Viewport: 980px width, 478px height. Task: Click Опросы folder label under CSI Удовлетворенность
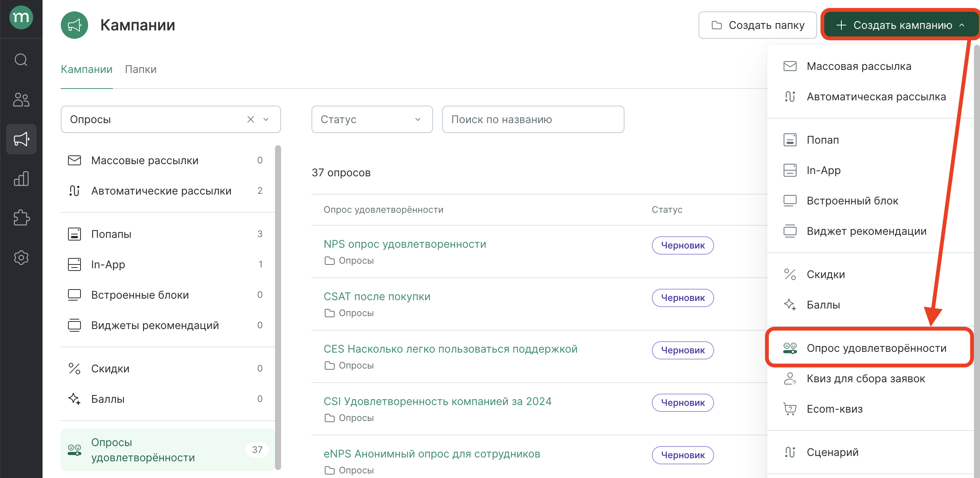coord(356,418)
